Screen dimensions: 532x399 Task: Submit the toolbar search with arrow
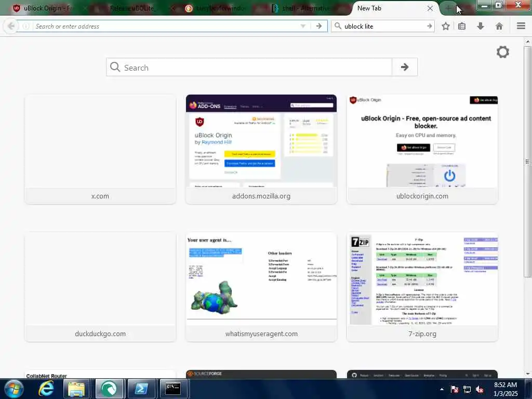click(x=430, y=26)
